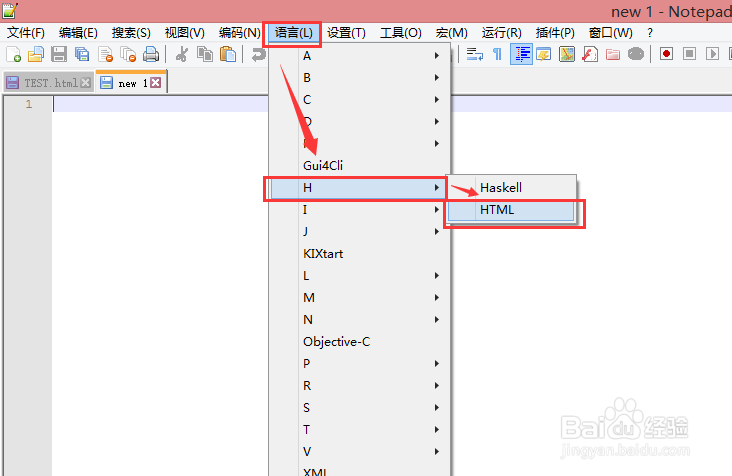Play back recorded macro icon
Screen dimensions: 732x476
(712, 55)
